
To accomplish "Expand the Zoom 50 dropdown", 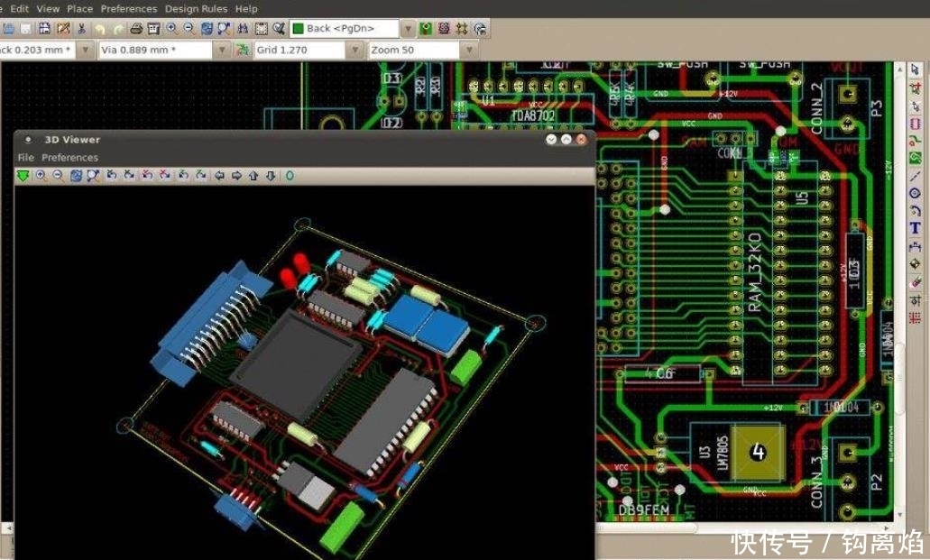I will click(x=469, y=50).
